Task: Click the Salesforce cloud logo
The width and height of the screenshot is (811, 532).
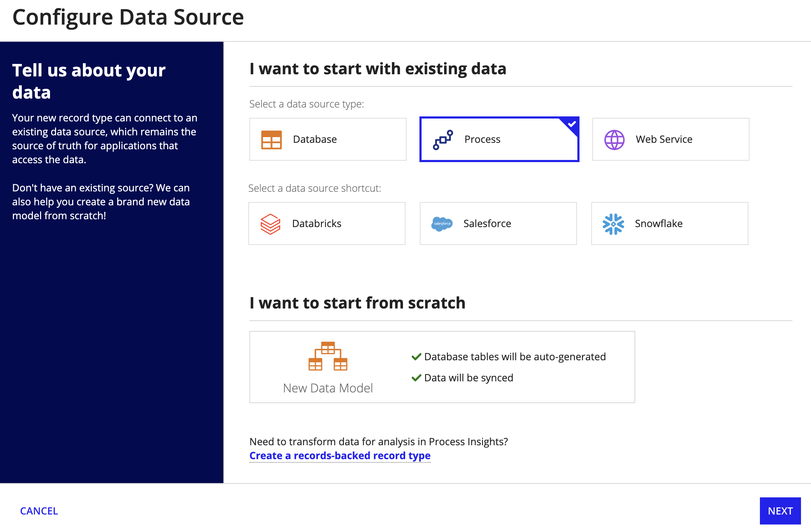Action: tap(442, 224)
